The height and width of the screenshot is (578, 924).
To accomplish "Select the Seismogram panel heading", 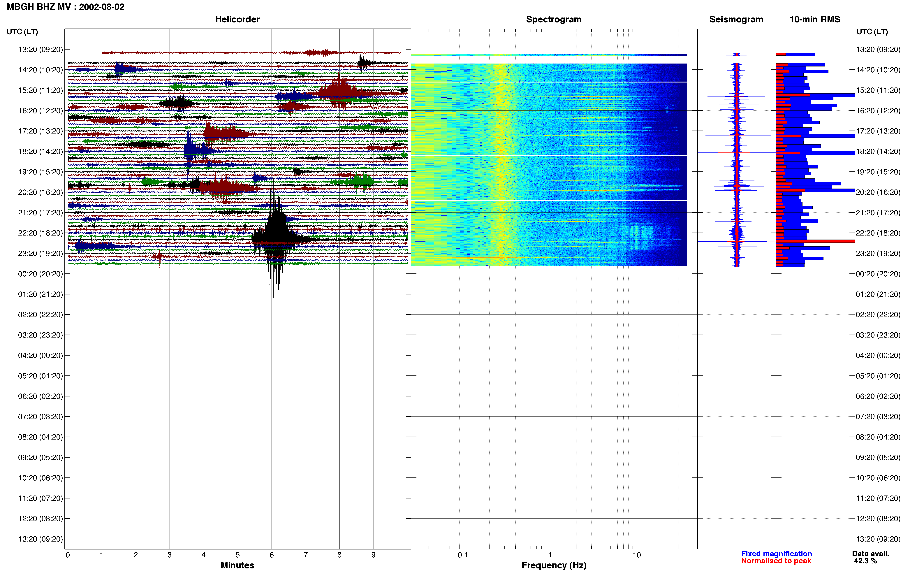I will tap(736, 19).
